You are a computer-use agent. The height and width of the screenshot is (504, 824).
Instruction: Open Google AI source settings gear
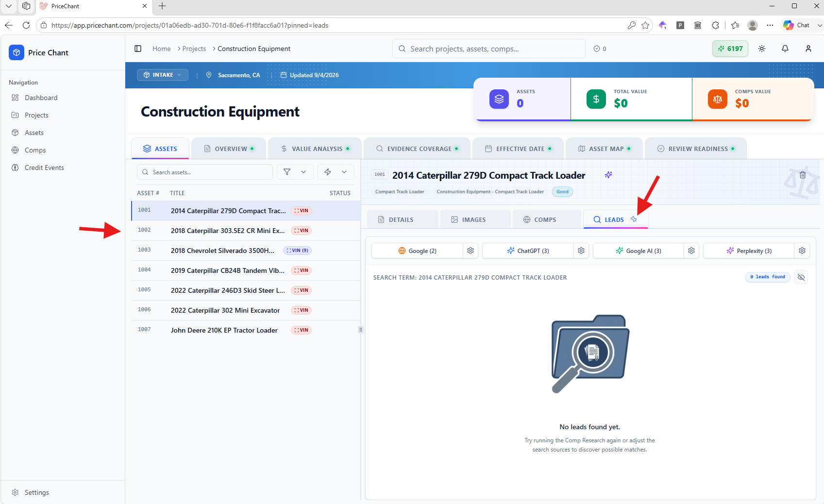click(691, 251)
